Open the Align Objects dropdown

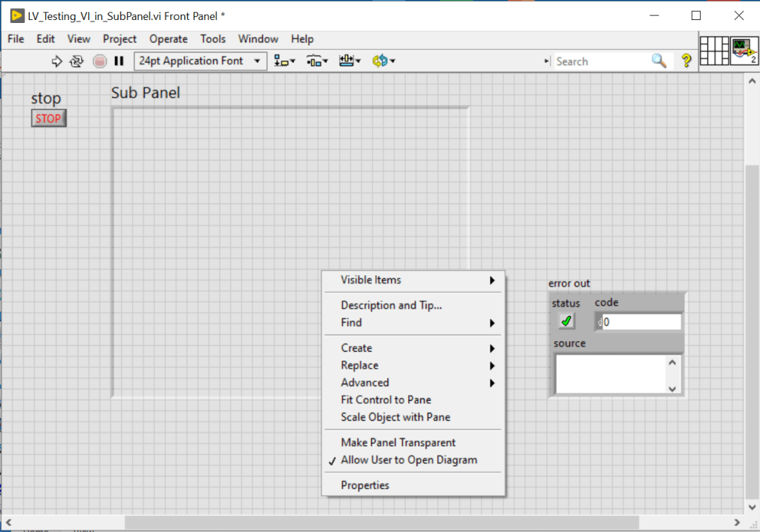(284, 61)
